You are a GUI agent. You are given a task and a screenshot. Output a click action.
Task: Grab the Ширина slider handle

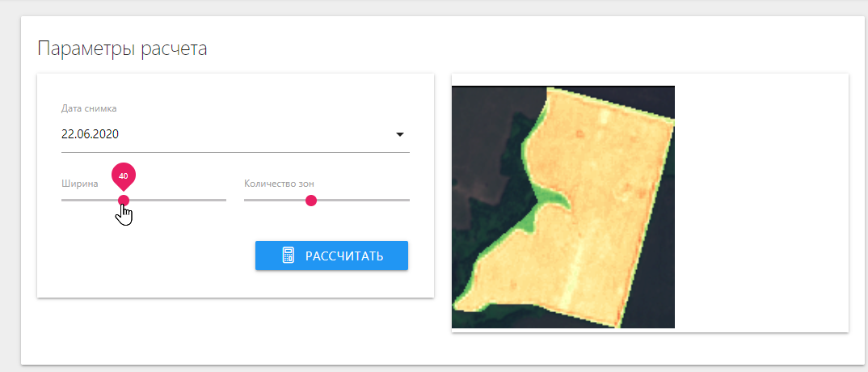tap(124, 200)
